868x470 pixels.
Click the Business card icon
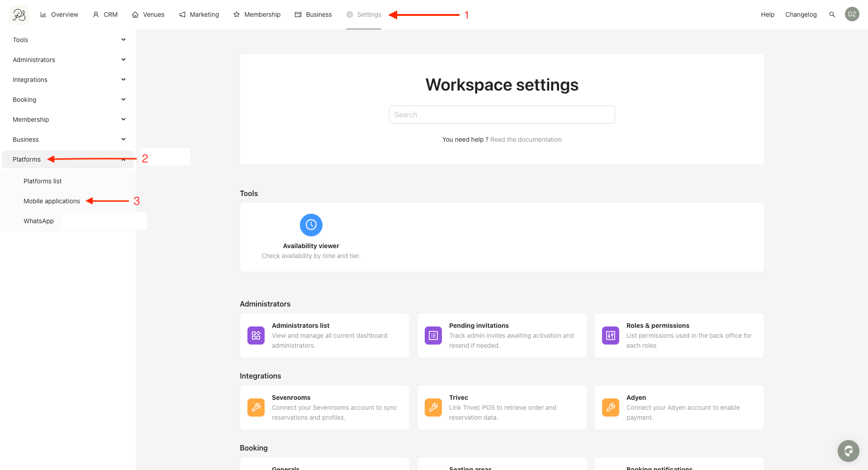coord(298,14)
